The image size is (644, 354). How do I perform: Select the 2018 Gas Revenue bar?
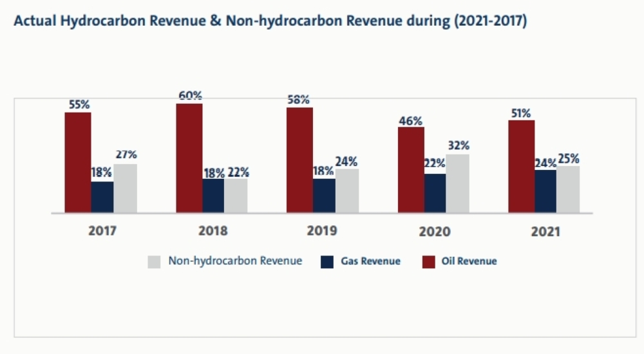pyautogui.click(x=213, y=196)
